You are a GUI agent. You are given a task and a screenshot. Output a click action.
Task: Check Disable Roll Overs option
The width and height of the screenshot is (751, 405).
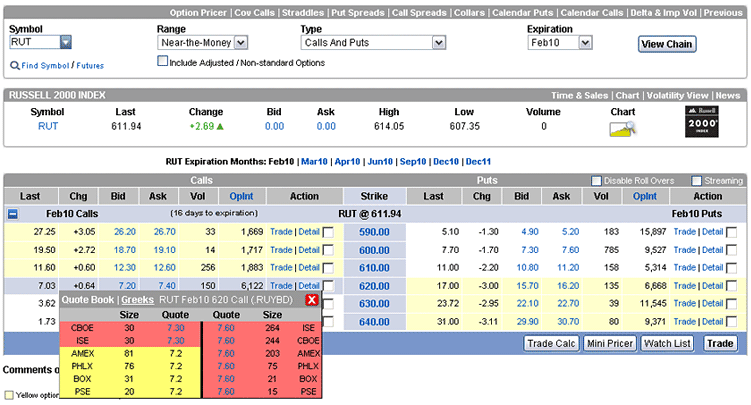tap(596, 181)
